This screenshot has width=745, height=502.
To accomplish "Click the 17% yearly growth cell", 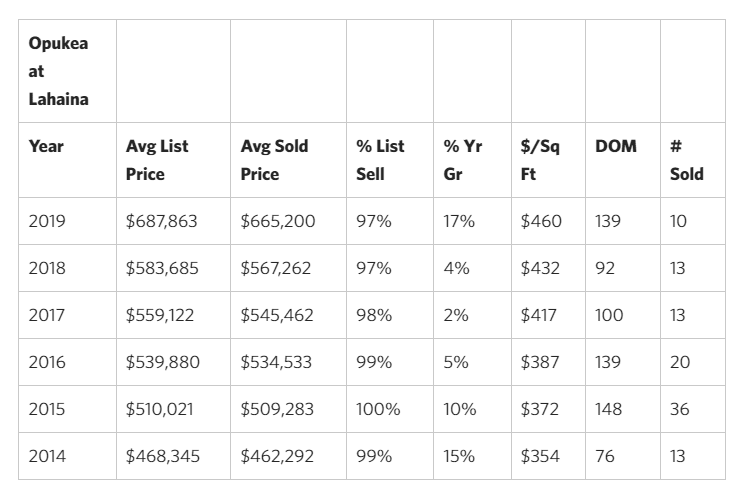I will tap(459, 221).
